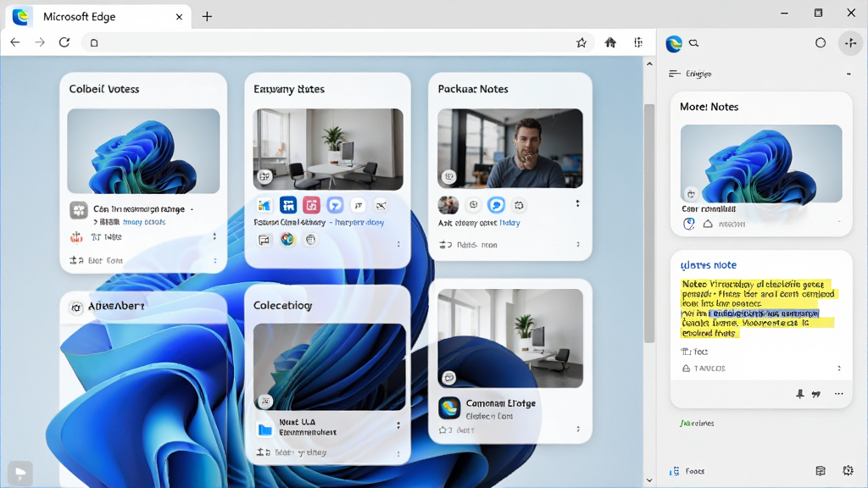
Task: Click the Edge logo in the sidebar header
Action: [x=674, y=43]
